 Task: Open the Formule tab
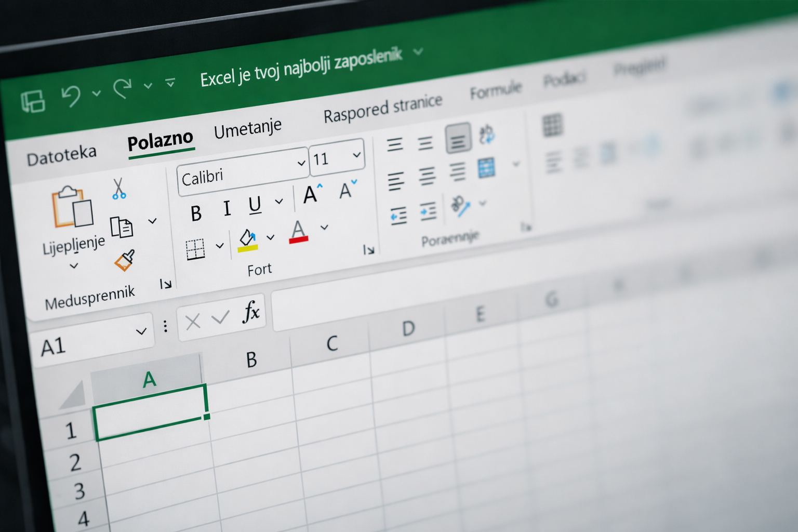(x=496, y=90)
